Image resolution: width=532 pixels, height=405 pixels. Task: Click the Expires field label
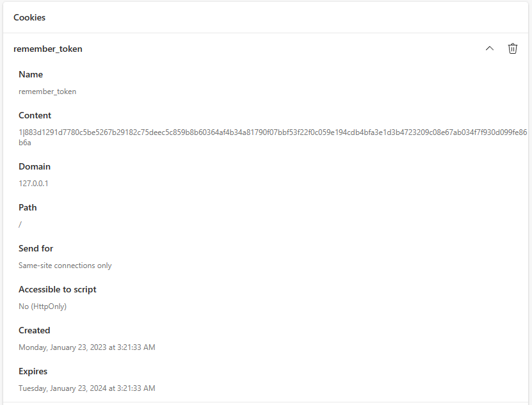click(33, 372)
